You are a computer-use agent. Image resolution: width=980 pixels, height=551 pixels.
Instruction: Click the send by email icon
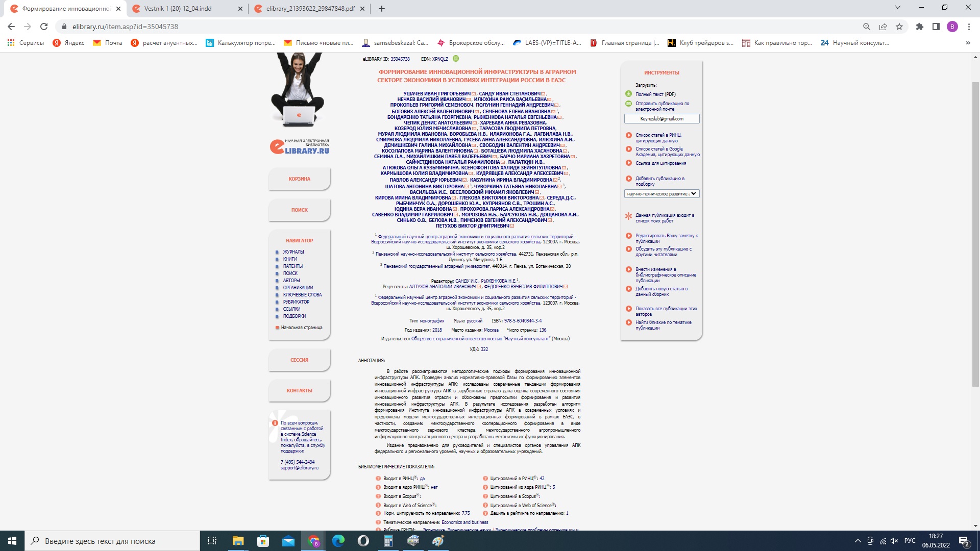(628, 104)
